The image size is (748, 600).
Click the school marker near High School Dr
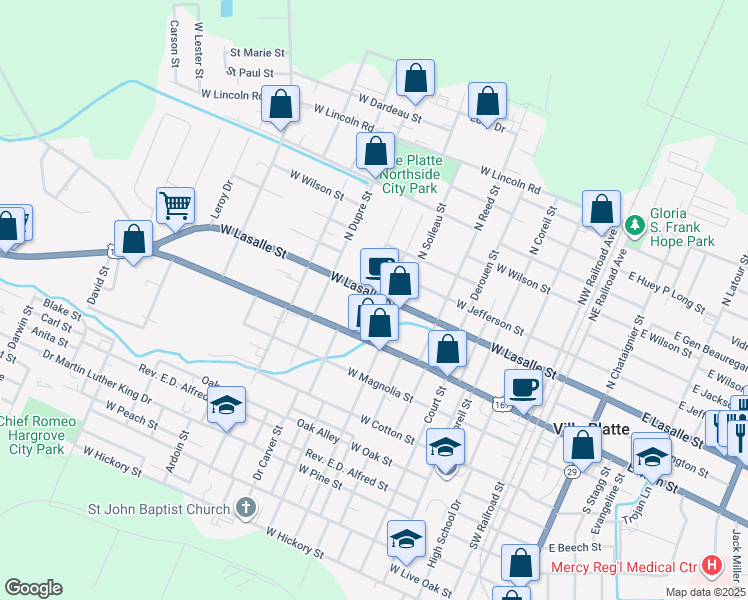tap(445, 447)
